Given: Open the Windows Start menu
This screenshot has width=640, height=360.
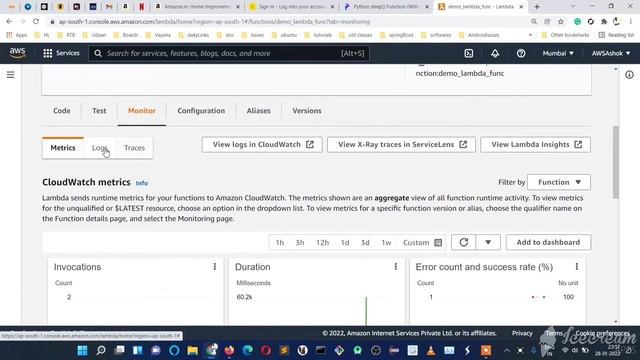Looking at the screenshot, I should pos(82,350).
